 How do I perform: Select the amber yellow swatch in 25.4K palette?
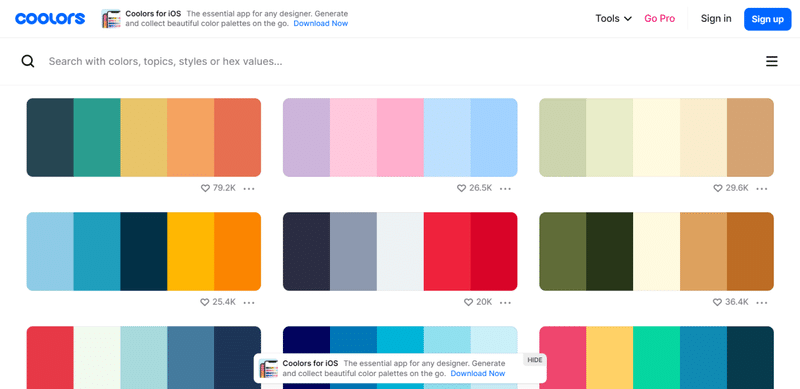pos(190,251)
